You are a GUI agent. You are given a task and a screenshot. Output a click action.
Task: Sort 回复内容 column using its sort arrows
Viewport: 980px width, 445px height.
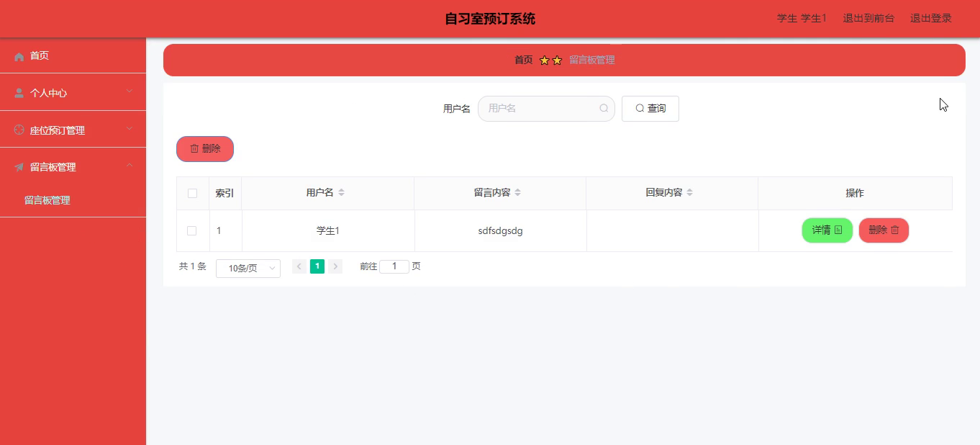pyautogui.click(x=689, y=192)
